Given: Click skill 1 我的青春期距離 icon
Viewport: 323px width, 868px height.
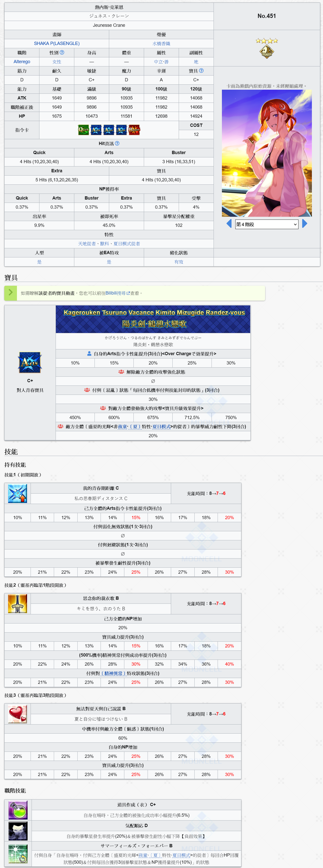Looking at the screenshot, I should coord(17,494).
